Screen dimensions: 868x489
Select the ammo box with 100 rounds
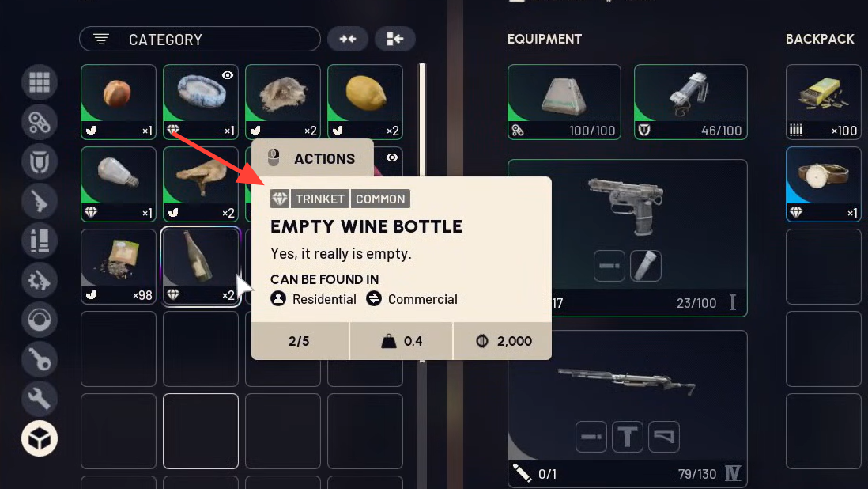[823, 102]
